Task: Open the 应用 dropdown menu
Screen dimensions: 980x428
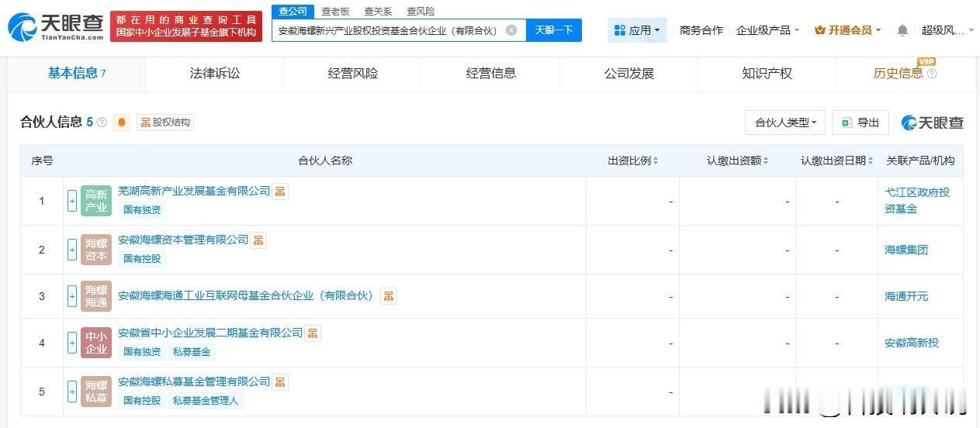Action: click(637, 30)
